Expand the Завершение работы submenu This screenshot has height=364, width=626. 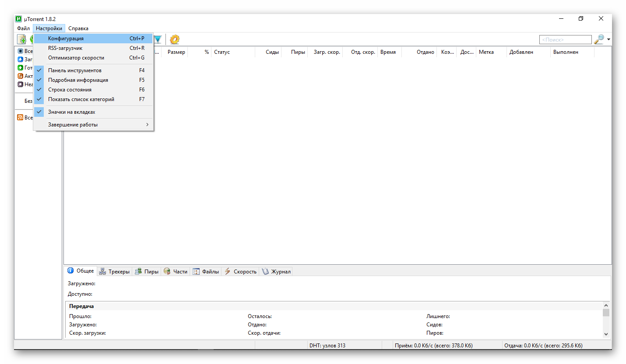click(93, 125)
